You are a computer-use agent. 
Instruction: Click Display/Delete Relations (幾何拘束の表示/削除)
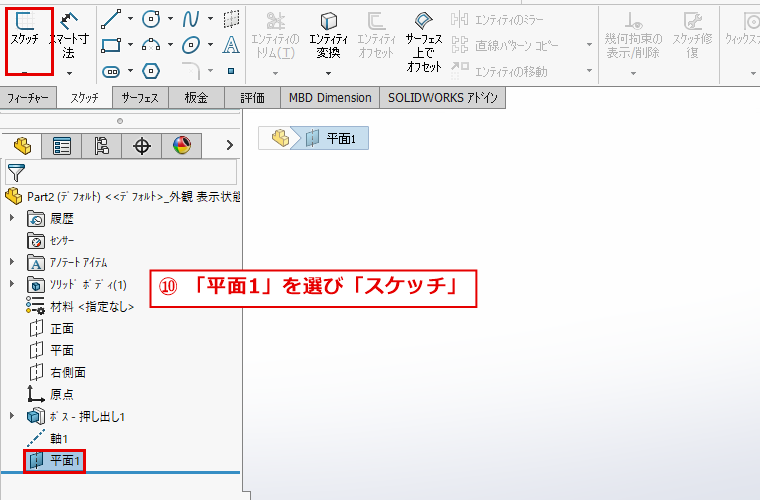click(633, 36)
